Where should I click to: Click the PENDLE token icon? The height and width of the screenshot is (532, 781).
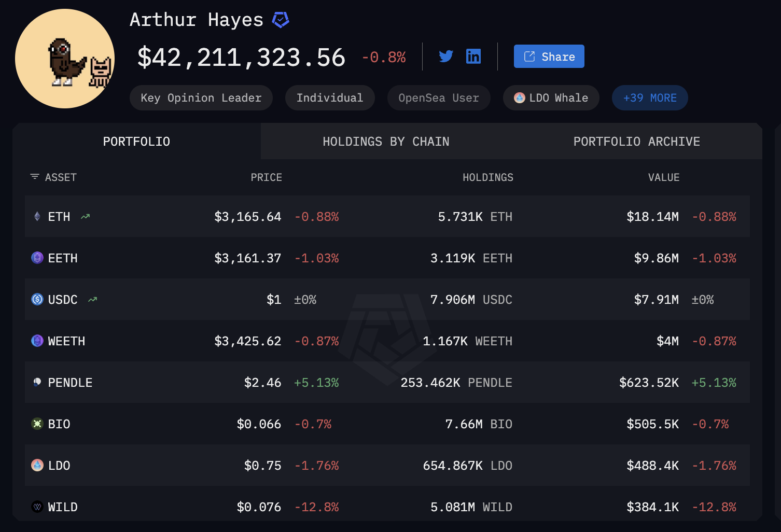pos(36,382)
